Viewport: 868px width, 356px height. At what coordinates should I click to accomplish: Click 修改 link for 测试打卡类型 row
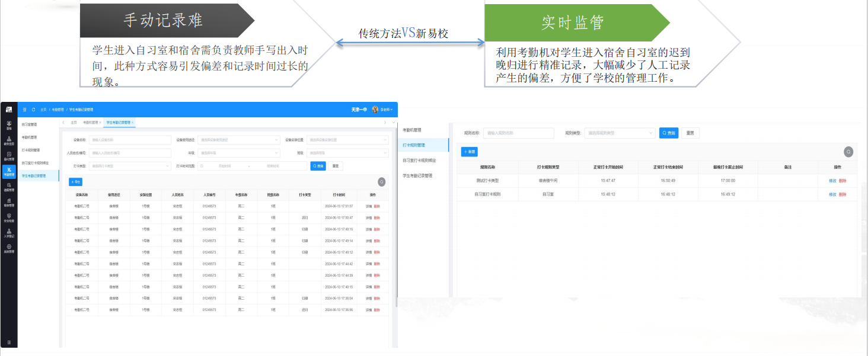[832, 181]
